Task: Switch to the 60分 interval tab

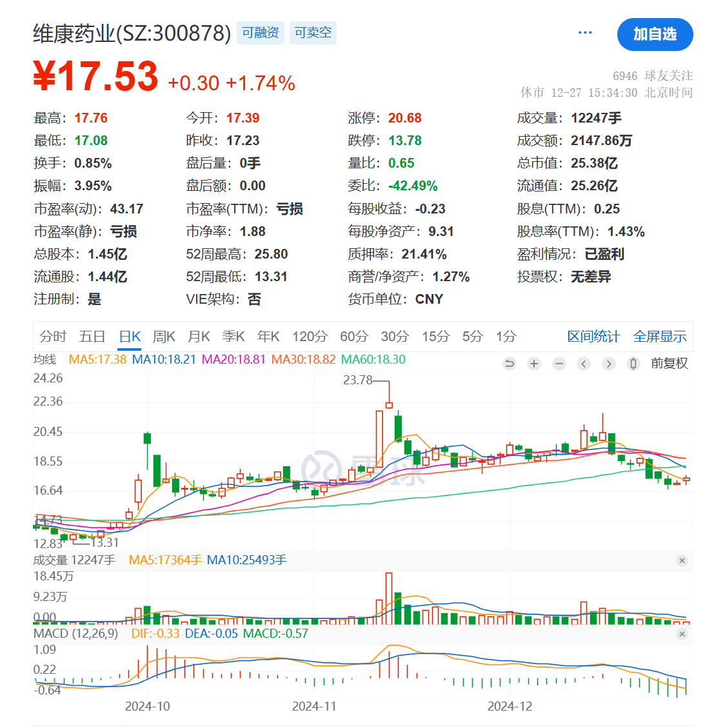Action: click(x=354, y=336)
